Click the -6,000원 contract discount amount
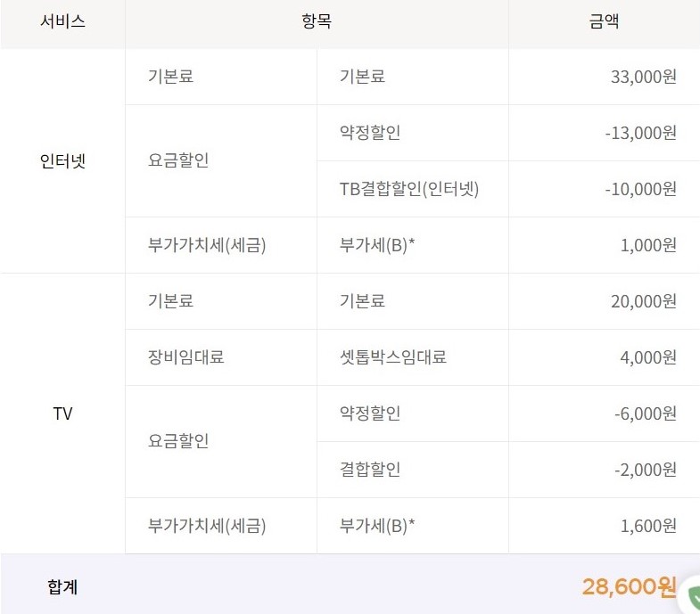The height and width of the screenshot is (614, 700). (645, 413)
